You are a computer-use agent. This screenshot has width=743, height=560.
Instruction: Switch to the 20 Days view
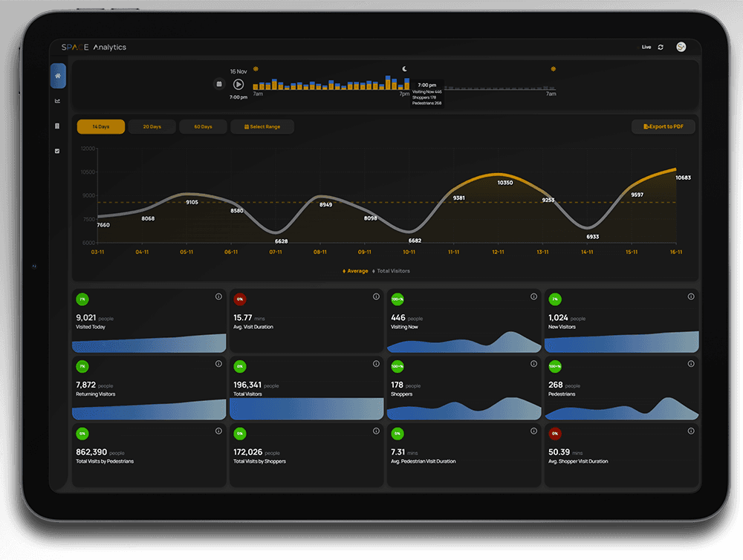click(x=152, y=126)
